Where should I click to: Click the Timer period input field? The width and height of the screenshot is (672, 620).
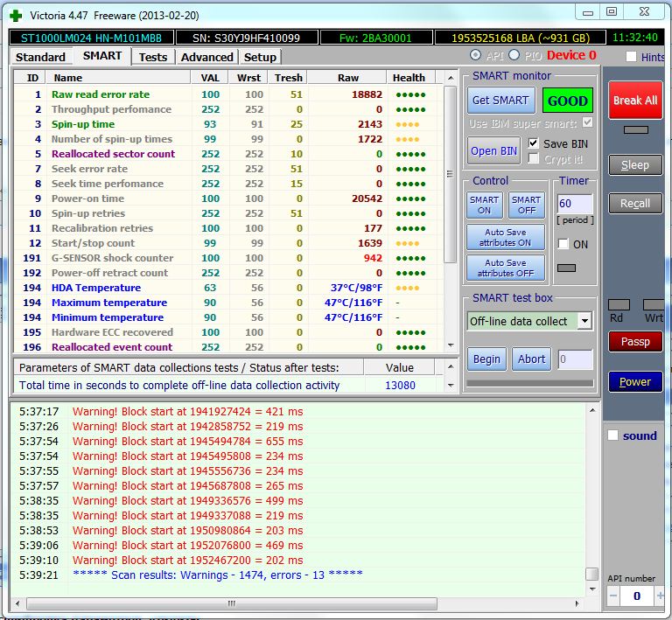[x=574, y=205]
